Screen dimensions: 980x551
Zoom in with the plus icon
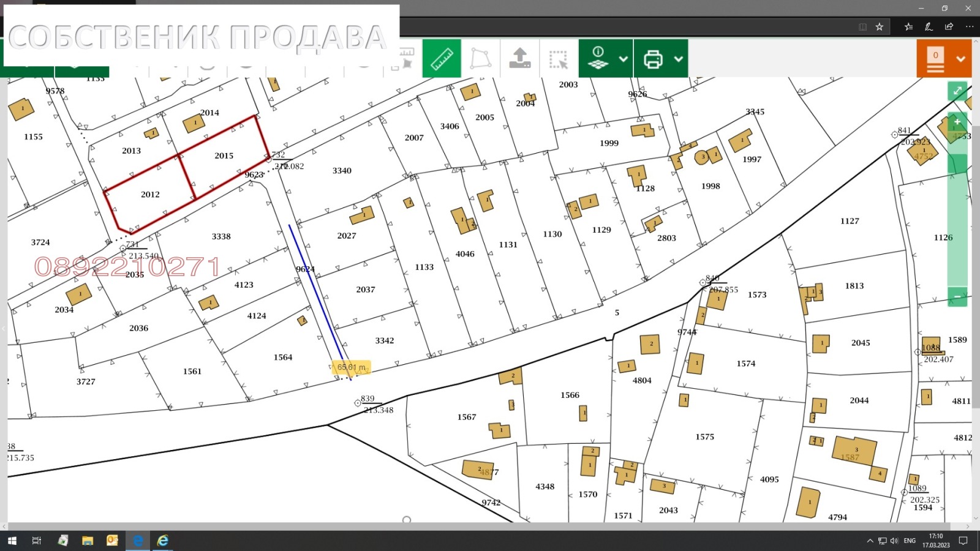tap(957, 122)
